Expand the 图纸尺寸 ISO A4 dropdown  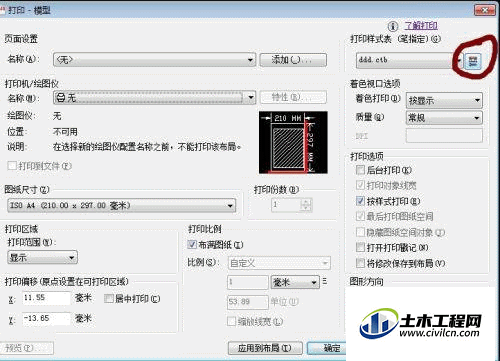(x=122, y=205)
